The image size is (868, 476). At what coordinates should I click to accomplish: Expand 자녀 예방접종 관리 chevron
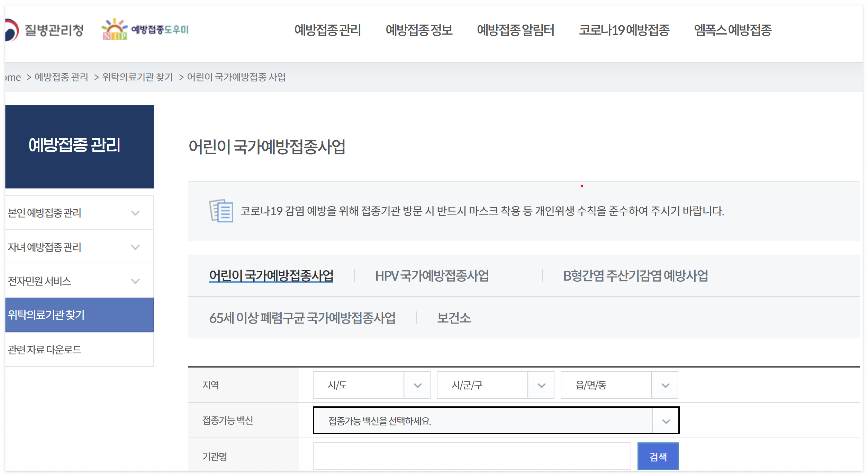(135, 247)
